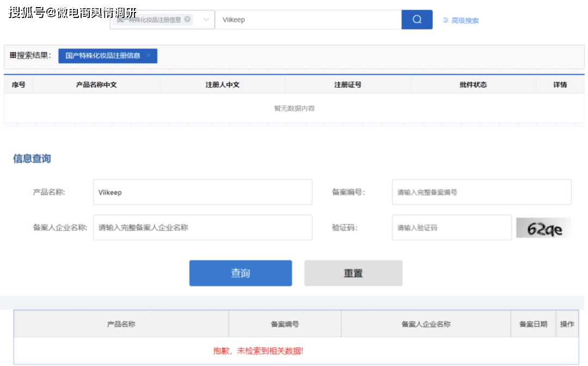Click the filter icon beside 高级搜索

446,20
